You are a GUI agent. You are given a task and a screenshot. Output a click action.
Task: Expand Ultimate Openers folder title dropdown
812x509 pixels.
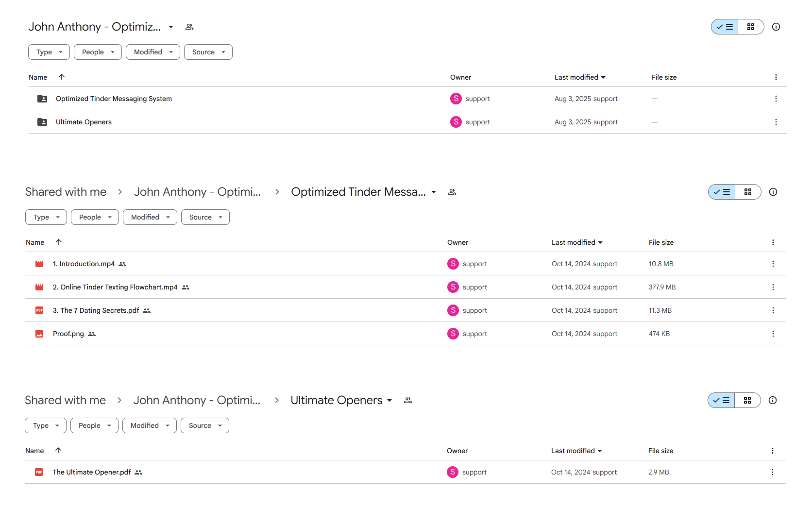point(389,400)
